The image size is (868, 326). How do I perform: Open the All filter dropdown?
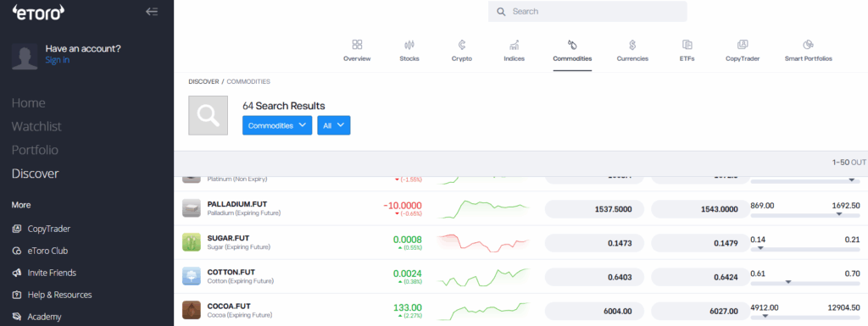334,125
